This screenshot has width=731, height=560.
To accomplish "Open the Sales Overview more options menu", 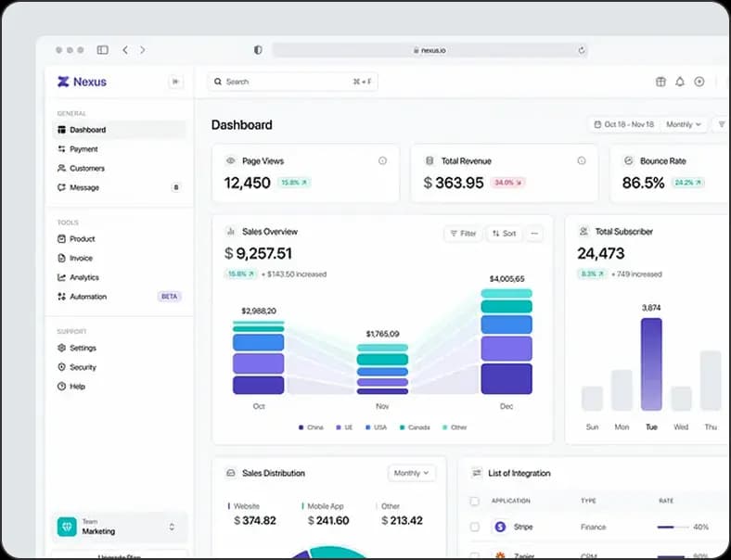I will (534, 234).
